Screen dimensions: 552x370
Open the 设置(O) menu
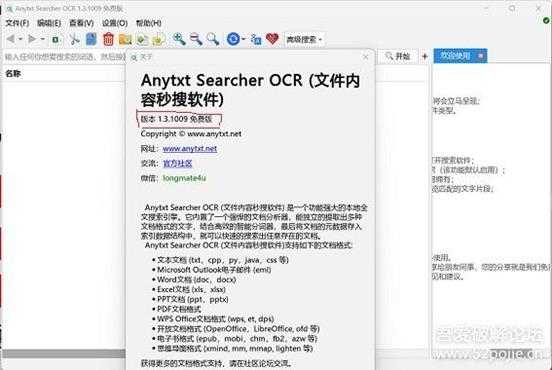point(115,23)
